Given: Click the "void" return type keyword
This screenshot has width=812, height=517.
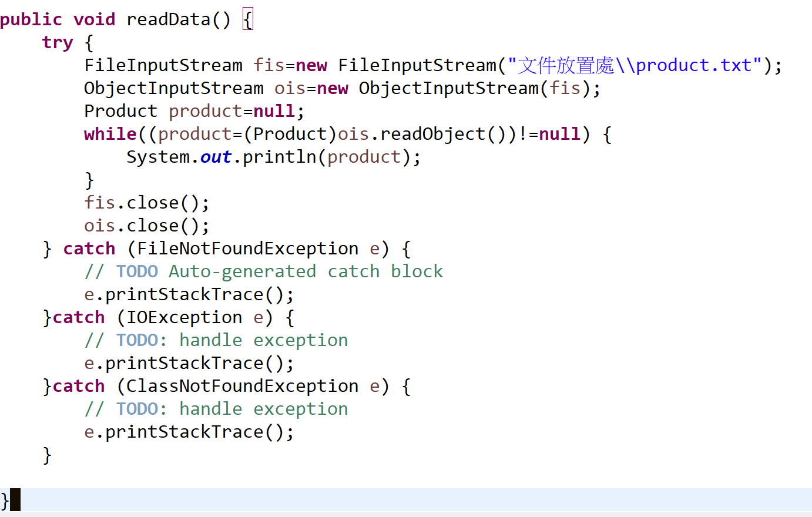Looking at the screenshot, I should click(95, 19).
